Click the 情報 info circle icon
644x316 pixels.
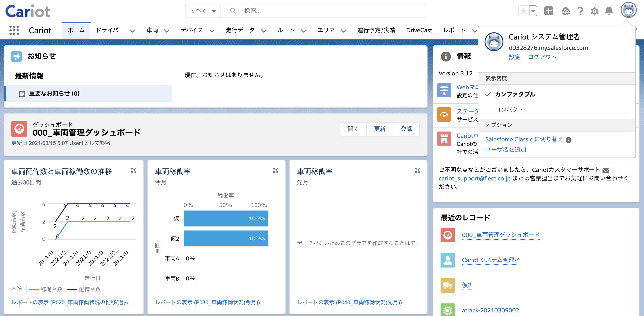pos(446,57)
